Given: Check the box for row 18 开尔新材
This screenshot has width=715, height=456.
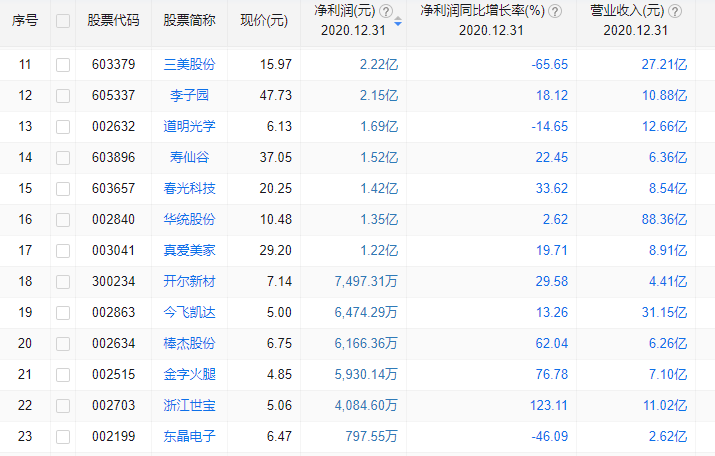Looking at the screenshot, I should point(63,282).
